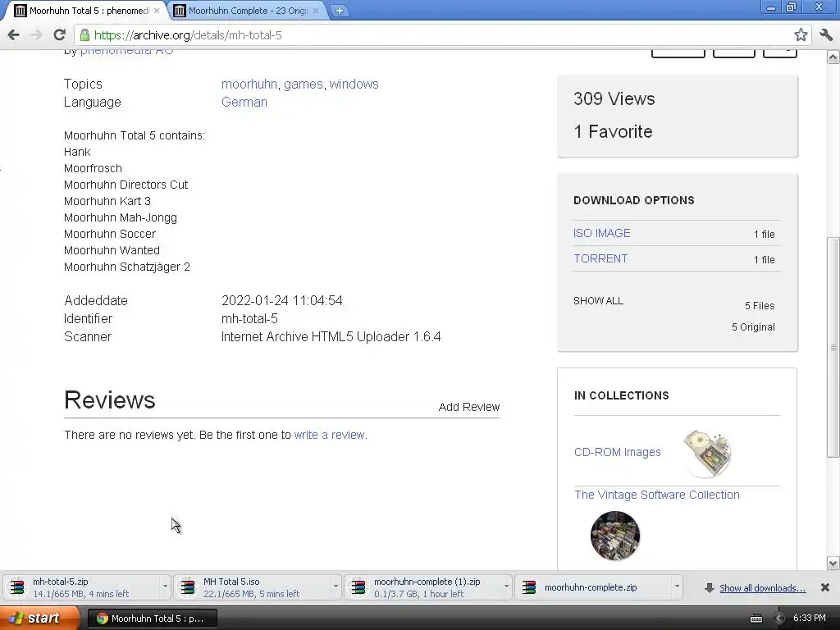Click the browser forward arrow
The height and width of the screenshot is (630, 840).
(36, 35)
